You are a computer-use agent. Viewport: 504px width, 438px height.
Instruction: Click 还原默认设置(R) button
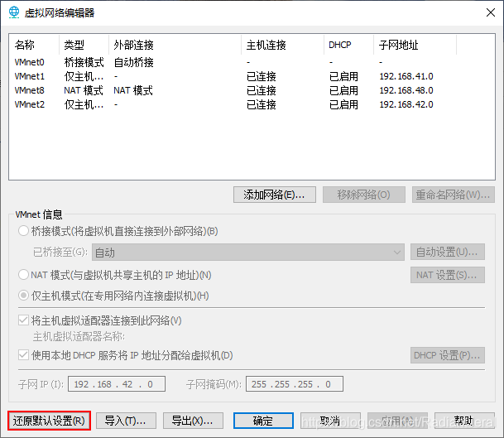(x=49, y=421)
